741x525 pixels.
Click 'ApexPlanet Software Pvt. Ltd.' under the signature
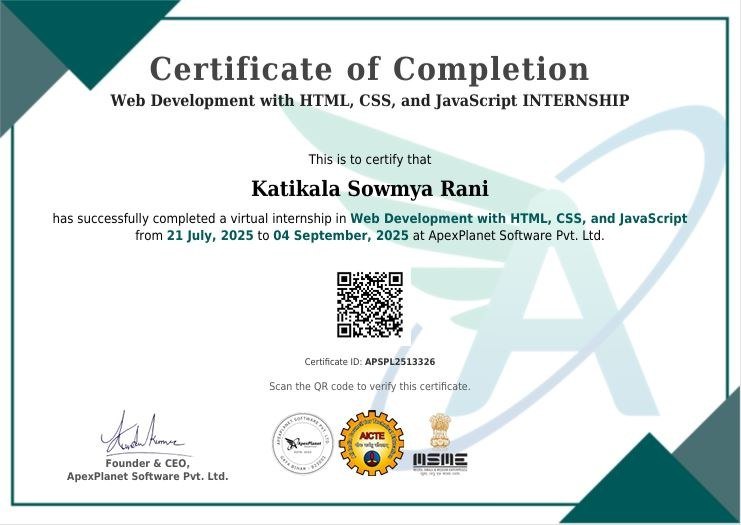147,476
